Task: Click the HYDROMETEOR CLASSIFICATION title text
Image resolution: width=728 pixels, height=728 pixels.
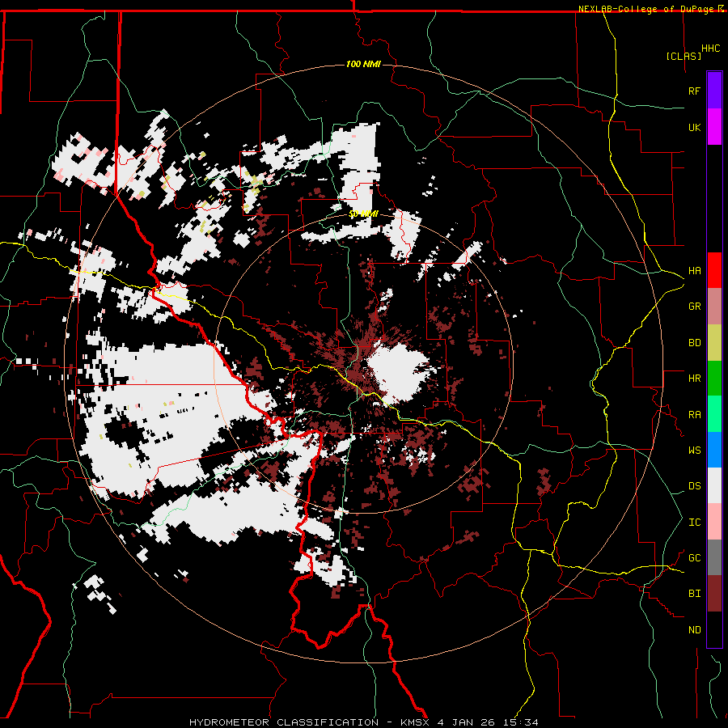Action: pos(284,722)
